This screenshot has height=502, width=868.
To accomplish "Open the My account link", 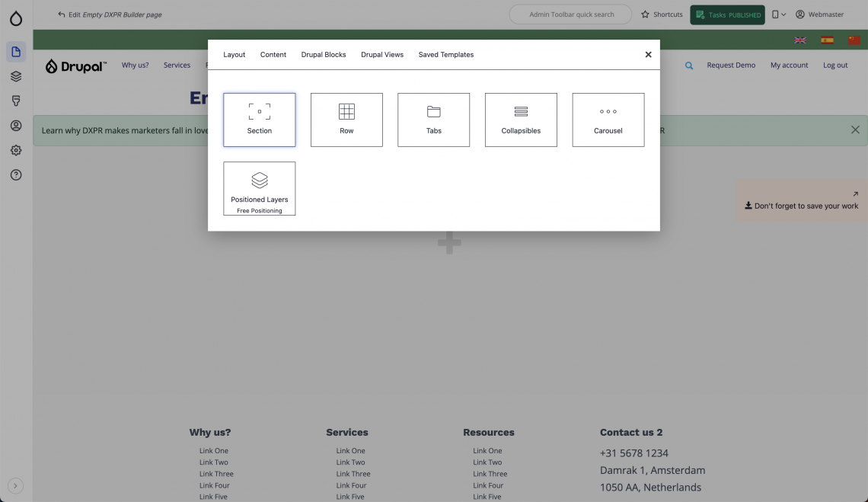I will point(789,65).
